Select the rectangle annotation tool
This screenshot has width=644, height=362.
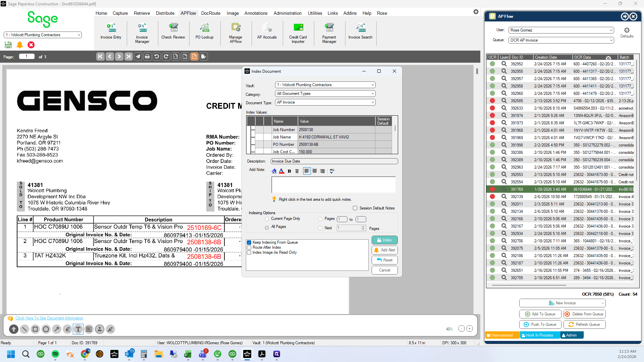tap(35, 329)
